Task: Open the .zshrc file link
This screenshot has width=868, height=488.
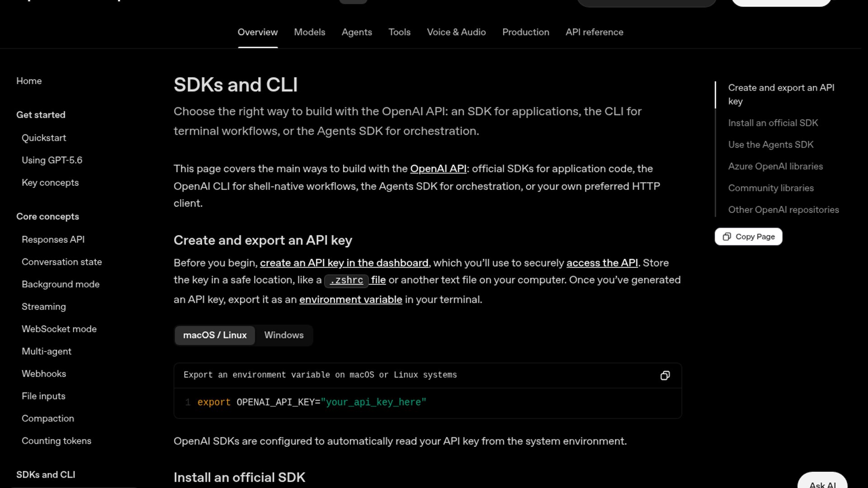Action: coord(355,280)
